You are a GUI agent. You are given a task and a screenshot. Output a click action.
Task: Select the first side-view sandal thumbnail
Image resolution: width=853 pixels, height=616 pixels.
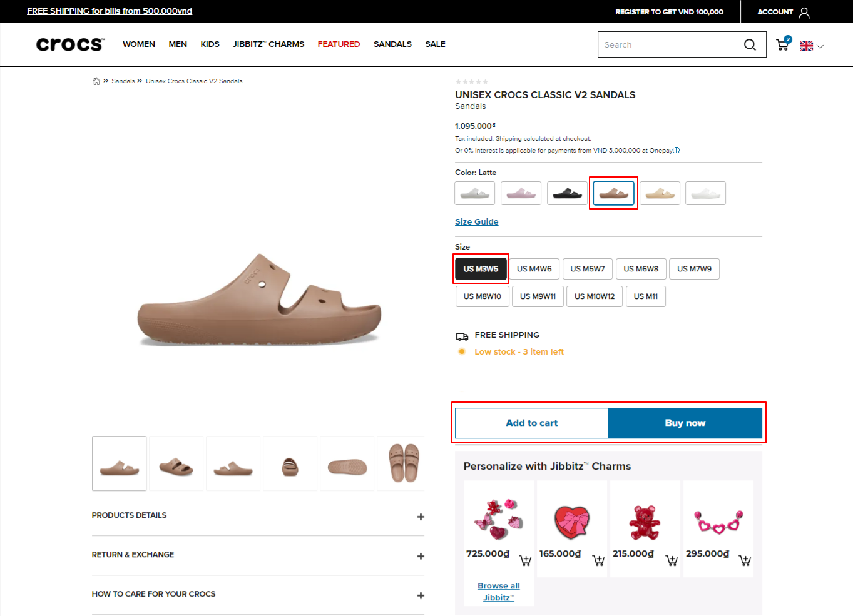120,464
